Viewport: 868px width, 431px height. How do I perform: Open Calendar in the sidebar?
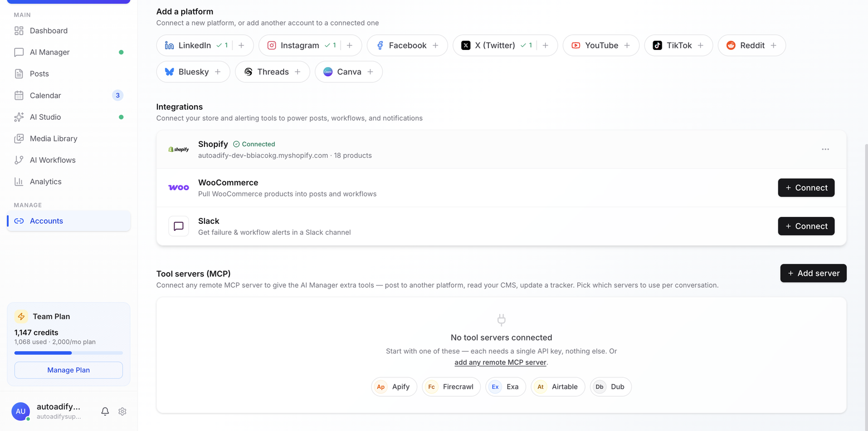tap(68, 95)
